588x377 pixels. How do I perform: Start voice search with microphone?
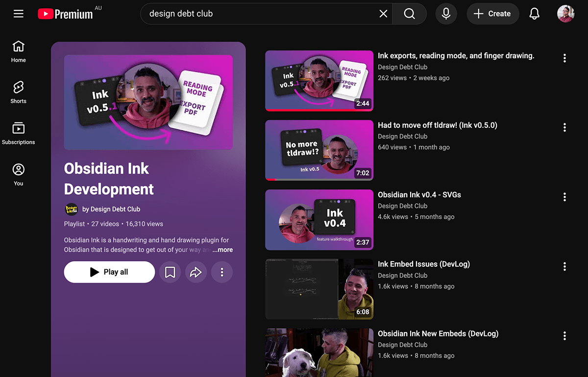coord(446,14)
